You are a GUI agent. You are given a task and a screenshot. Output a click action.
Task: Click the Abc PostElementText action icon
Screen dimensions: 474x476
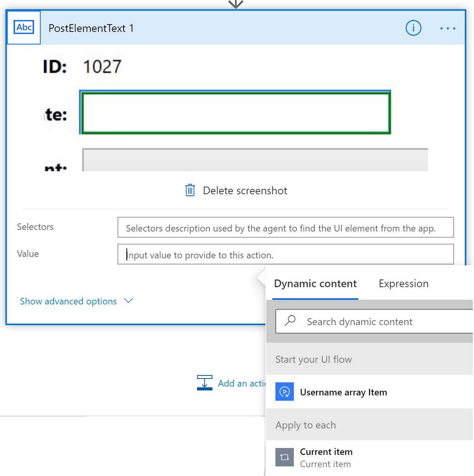pyautogui.click(x=24, y=28)
